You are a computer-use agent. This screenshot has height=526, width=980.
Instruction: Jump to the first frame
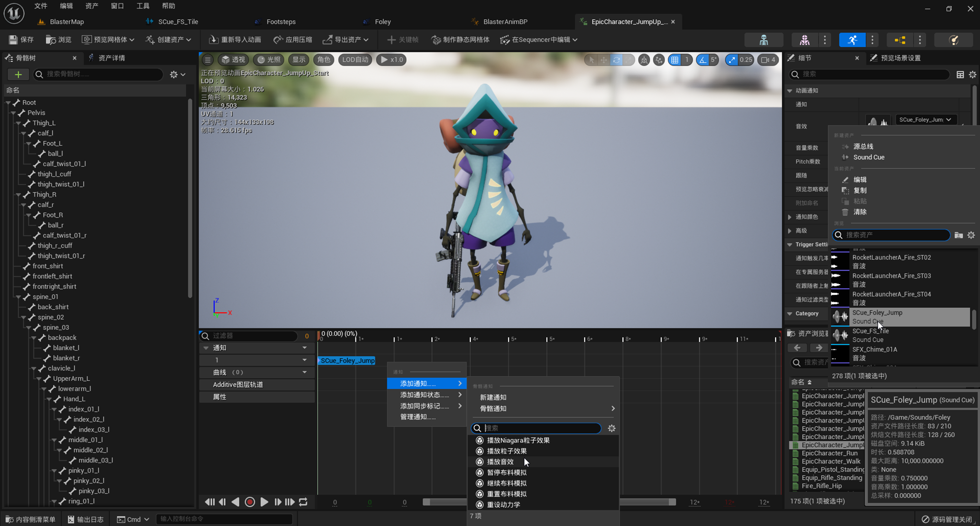click(209, 502)
